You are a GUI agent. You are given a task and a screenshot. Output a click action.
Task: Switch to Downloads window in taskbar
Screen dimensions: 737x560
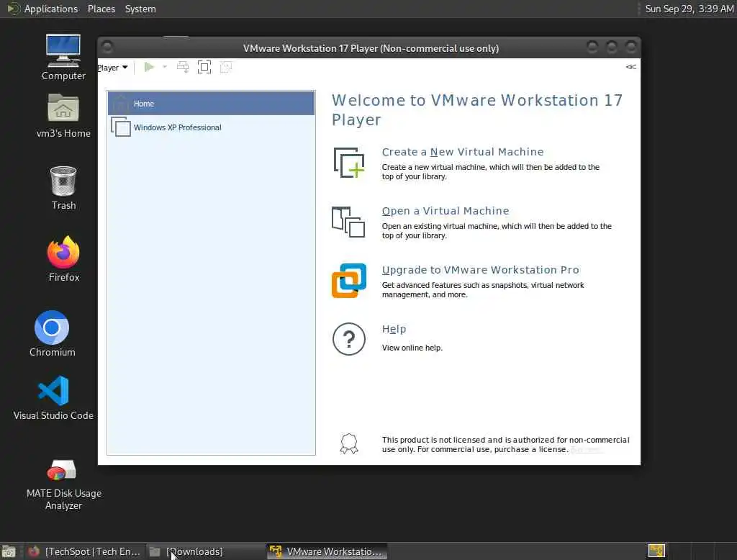point(205,551)
